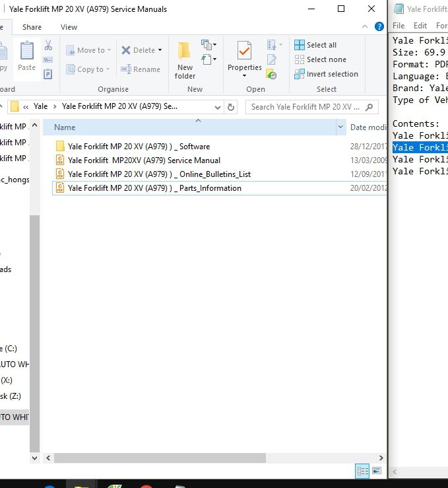Screen dimensions: 448x488
Task: Select the (Z:) disk in navigation pane
Action: tap(11, 396)
